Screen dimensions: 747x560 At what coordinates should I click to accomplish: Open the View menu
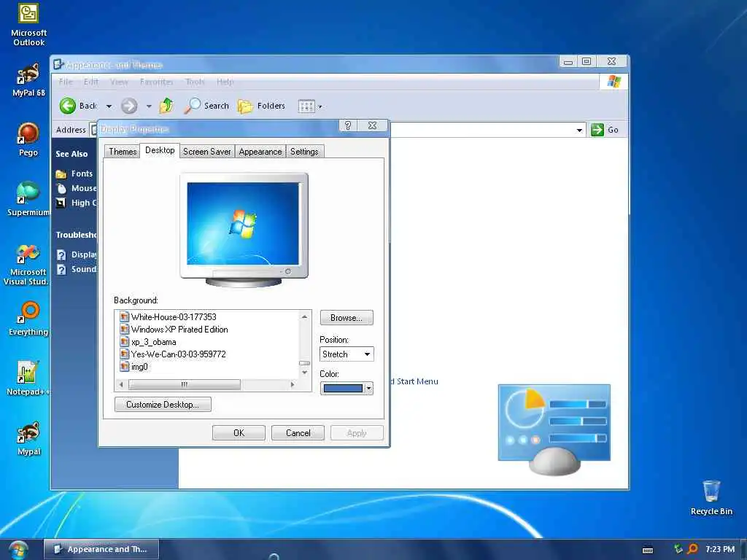click(x=119, y=82)
